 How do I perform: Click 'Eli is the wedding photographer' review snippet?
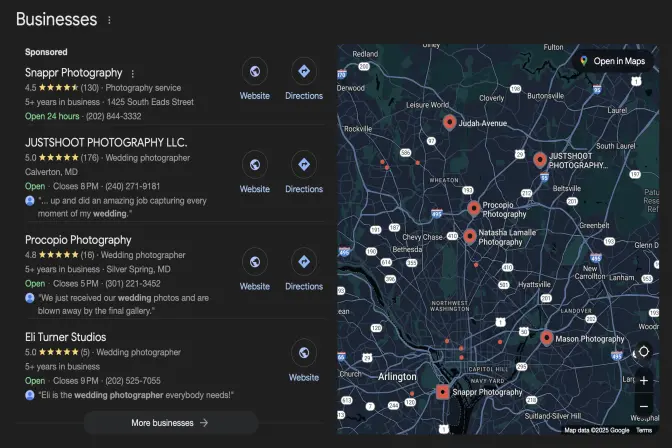(x=136, y=395)
